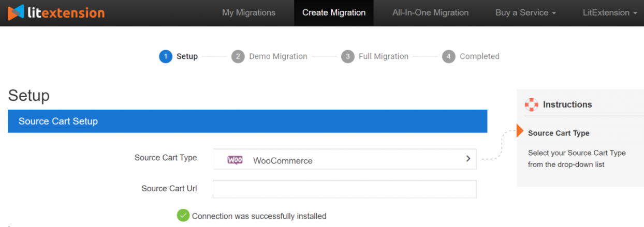This screenshot has width=644, height=227.
Task: Click the LitExtension logo
Action: pos(56,12)
